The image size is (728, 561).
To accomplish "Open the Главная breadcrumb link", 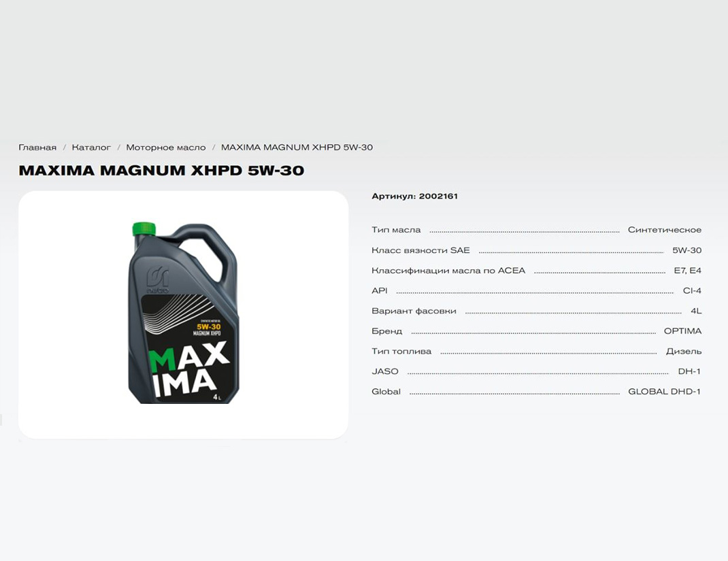I will coord(37,148).
